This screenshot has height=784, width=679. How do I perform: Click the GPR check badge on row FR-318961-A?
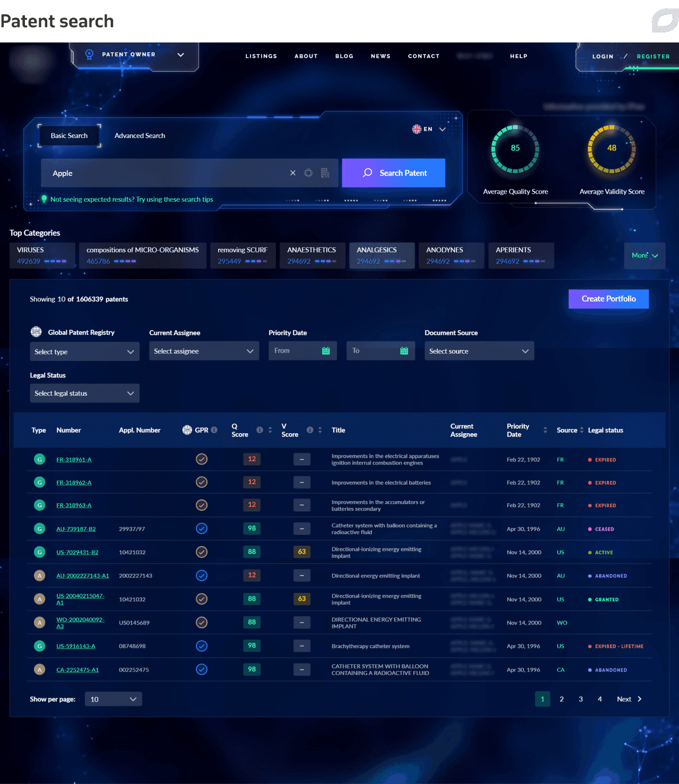point(202,459)
